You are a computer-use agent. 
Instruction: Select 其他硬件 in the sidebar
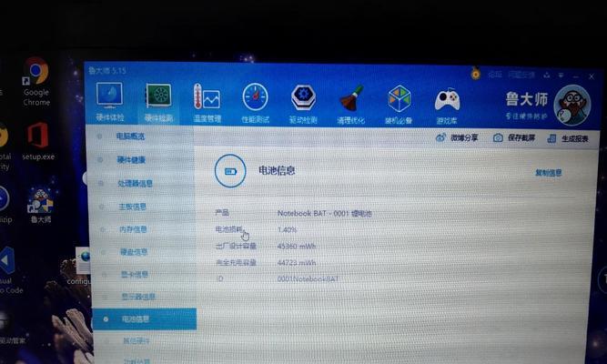pos(137,341)
